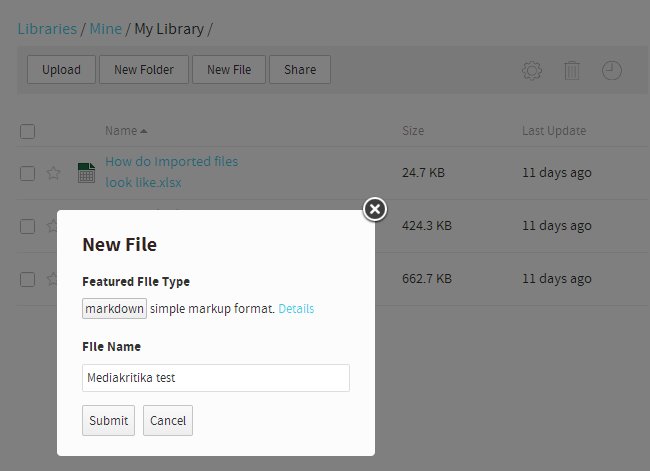Click the Last Update column header
This screenshot has height=471, width=650.
(554, 131)
